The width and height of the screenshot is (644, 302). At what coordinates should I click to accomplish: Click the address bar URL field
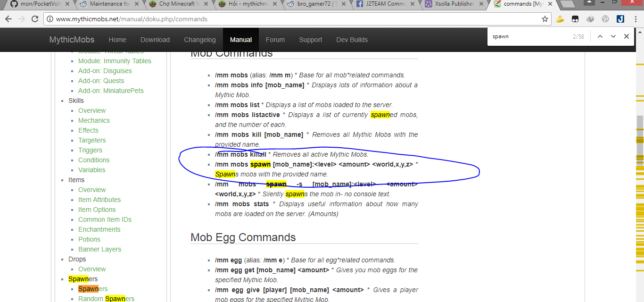pos(297,19)
